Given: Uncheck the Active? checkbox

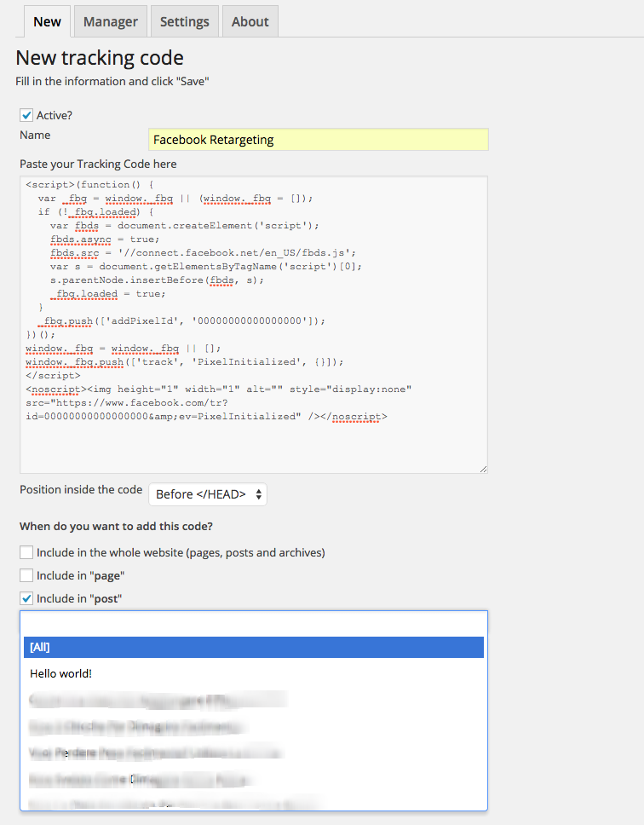Looking at the screenshot, I should [26, 115].
